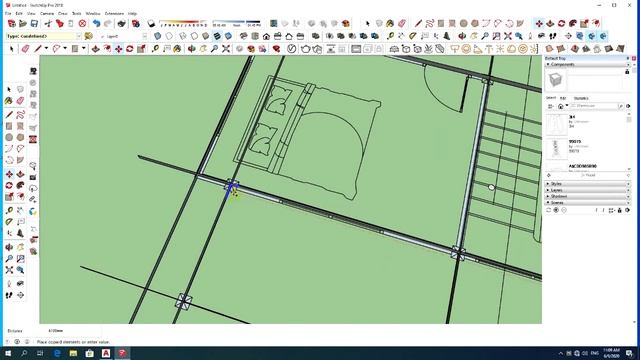Click the Add Scene button
Image resolution: width=640 pixels, height=360 pixels.
pos(556,210)
